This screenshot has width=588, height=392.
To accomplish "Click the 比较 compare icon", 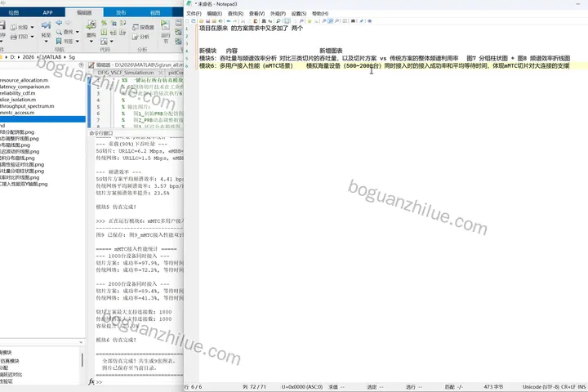I will pos(14,27).
